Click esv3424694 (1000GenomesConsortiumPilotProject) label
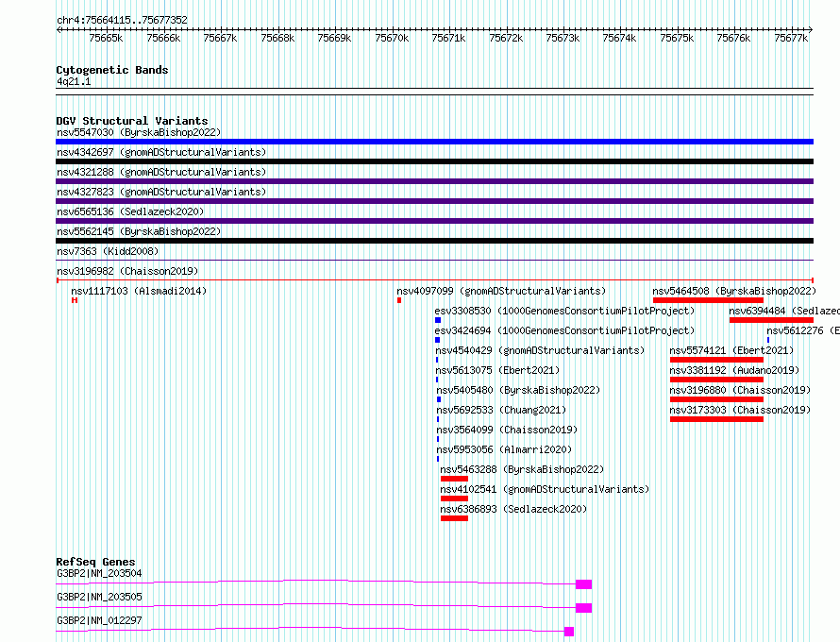This screenshot has width=840, height=642. pos(564,330)
